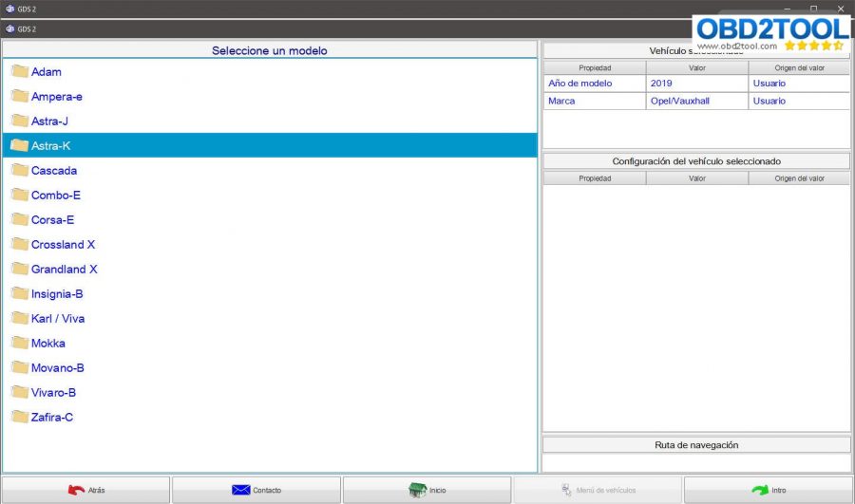Image resolution: width=855 pixels, height=504 pixels.
Task: Choose Ampera-e from the model list
Action: tap(57, 97)
